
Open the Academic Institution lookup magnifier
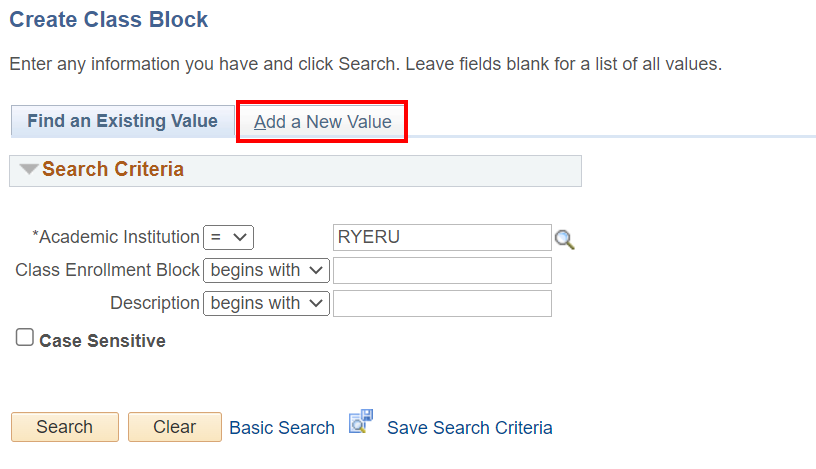[x=565, y=239]
